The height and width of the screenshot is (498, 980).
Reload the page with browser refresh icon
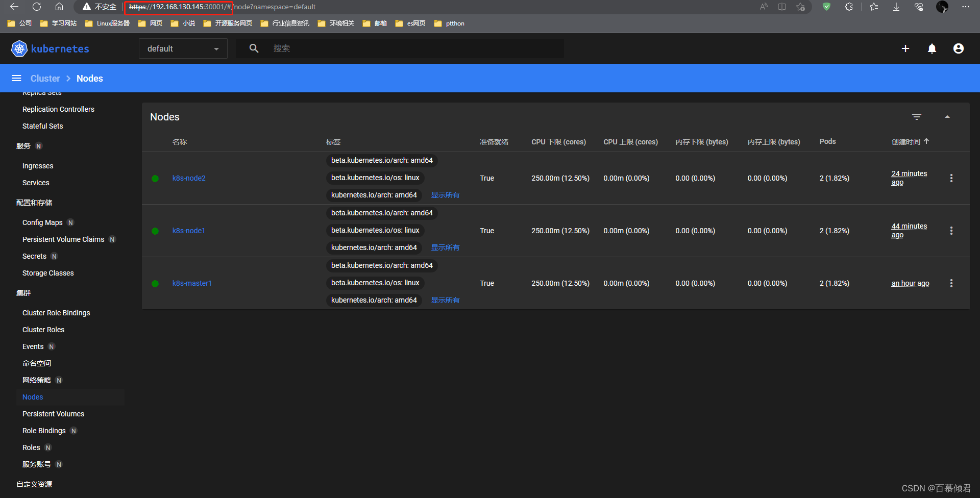coord(37,7)
